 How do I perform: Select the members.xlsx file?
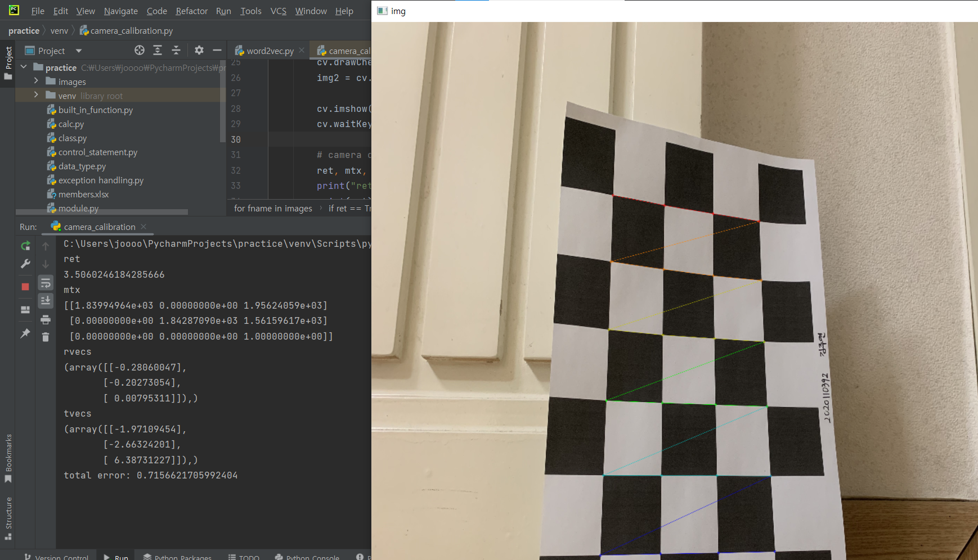point(85,194)
